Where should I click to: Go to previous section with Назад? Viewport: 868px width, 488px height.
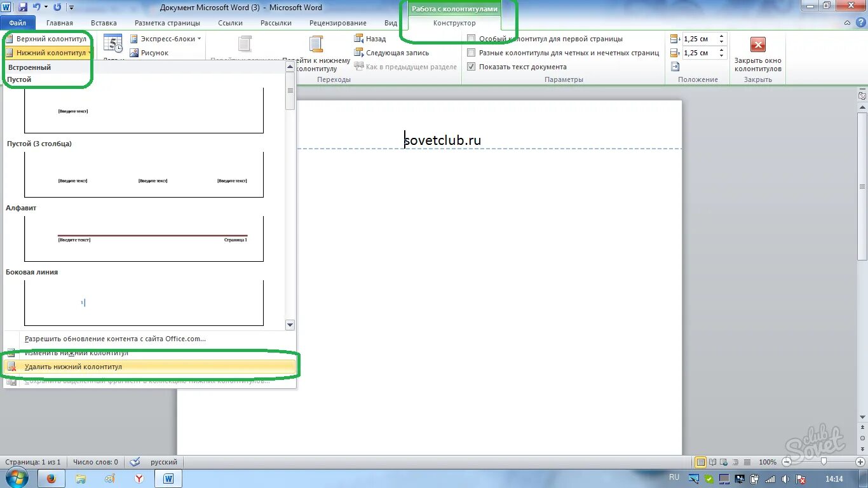pos(370,39)
